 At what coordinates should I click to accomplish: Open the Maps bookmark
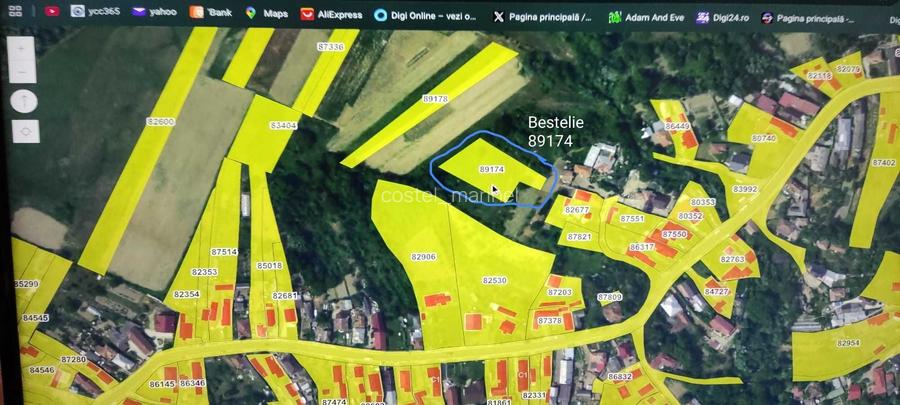266,14
